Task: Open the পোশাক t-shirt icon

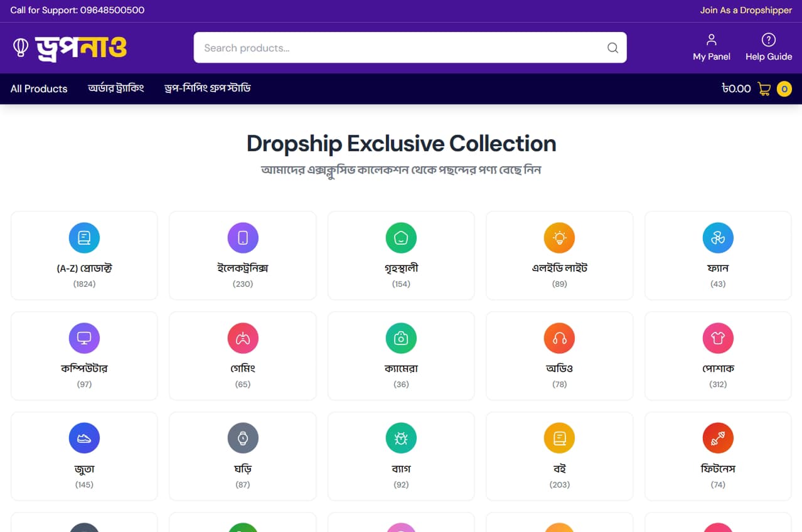Action: [x=718, y=338]
